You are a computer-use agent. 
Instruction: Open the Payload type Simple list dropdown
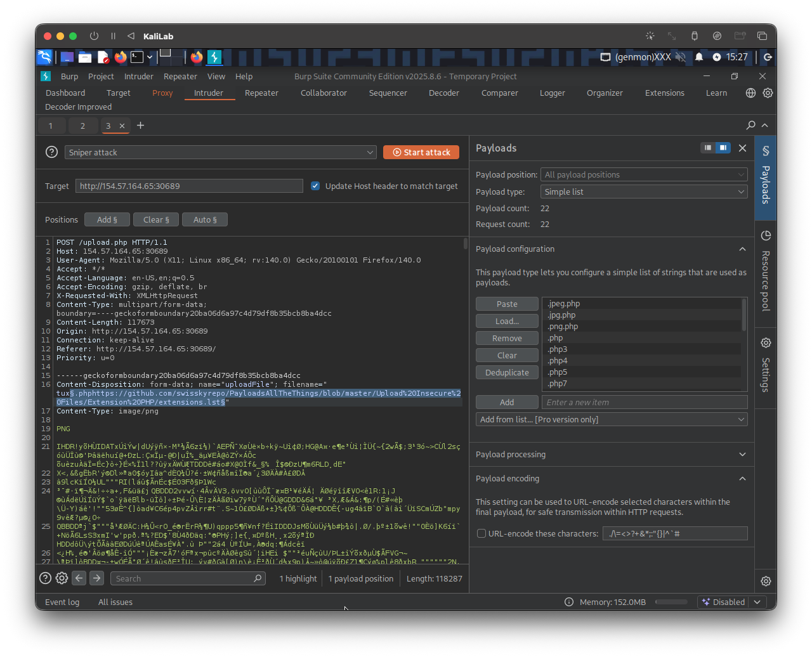(643, 192)
